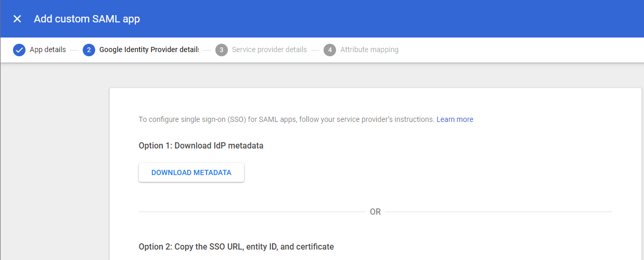Click the connector line after App details
Viewport: 644px width, 260px height.
[74, 50]
